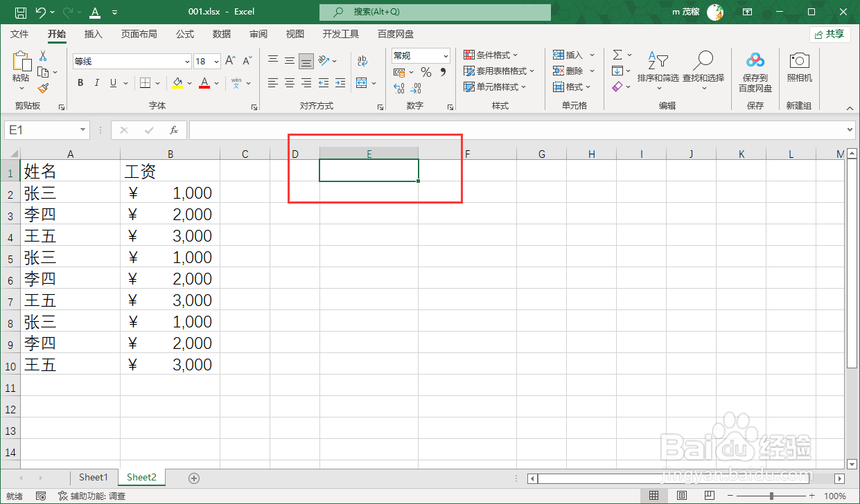Image resolution: width=860 pixels, height=504 pixels.
Task: Open Sort and Filter (排序和筛选)
Action: 658,70
